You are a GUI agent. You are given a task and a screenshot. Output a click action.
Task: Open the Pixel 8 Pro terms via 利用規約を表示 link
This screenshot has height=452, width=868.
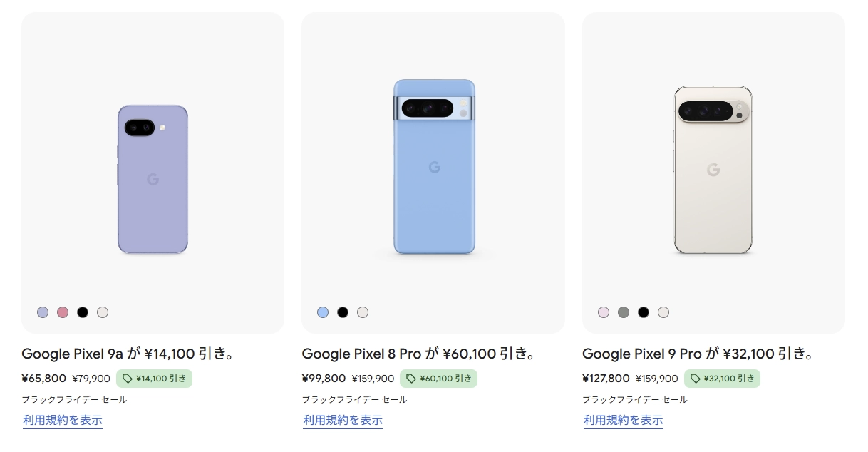click(x=343, y=421)
